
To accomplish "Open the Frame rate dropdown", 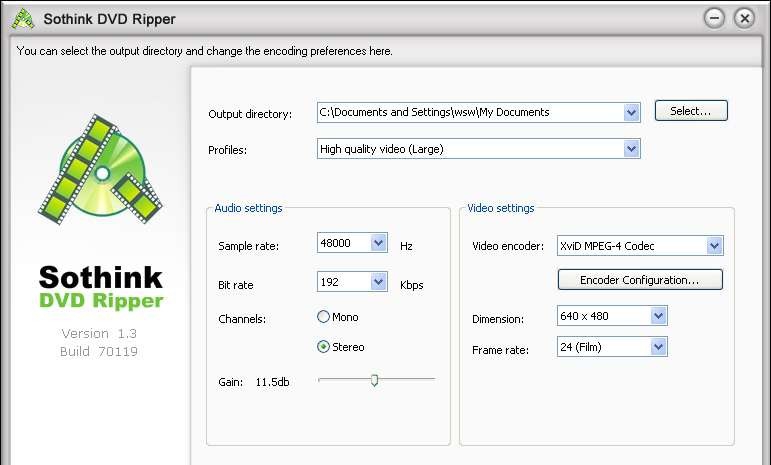I will coord(658,347).
